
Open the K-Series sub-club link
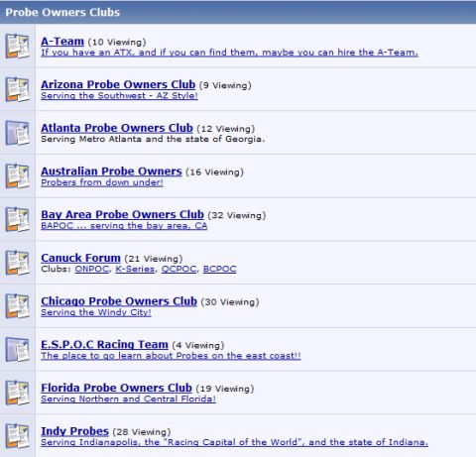tap(135, 269)
